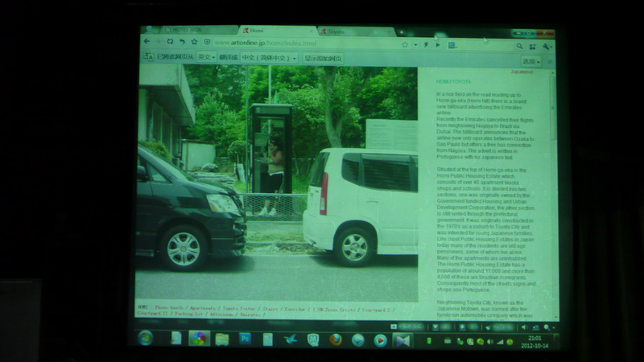Click the magnifier search button at top right
The height and width of the screenshot is (362, 644).
coord(519,47)
